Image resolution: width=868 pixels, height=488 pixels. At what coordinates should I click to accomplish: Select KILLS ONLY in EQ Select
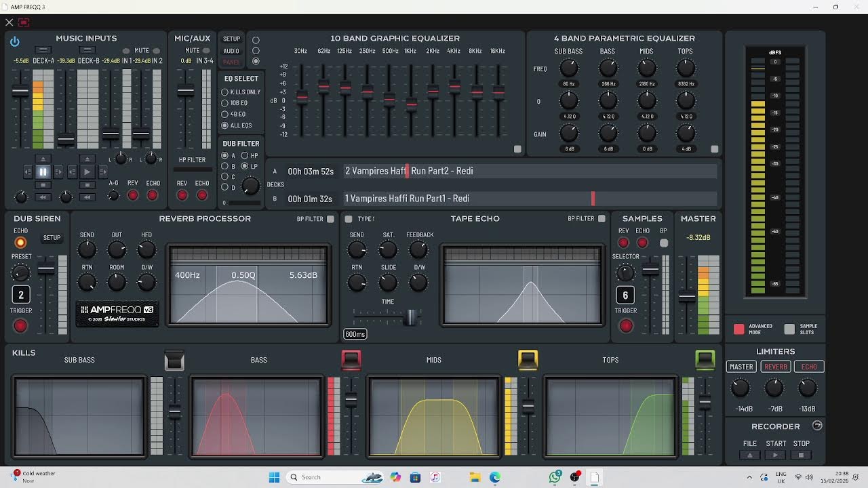224,92
